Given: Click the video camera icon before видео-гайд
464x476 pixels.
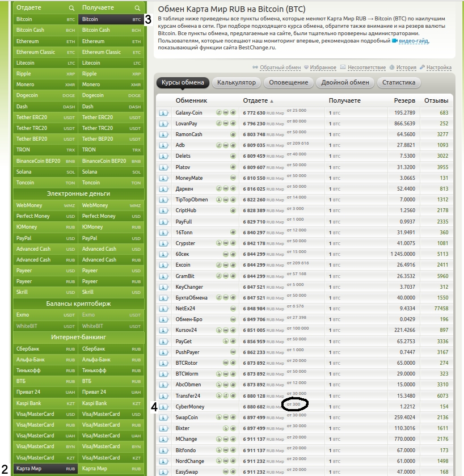Looking at the screenshot, I should [394, 41].
